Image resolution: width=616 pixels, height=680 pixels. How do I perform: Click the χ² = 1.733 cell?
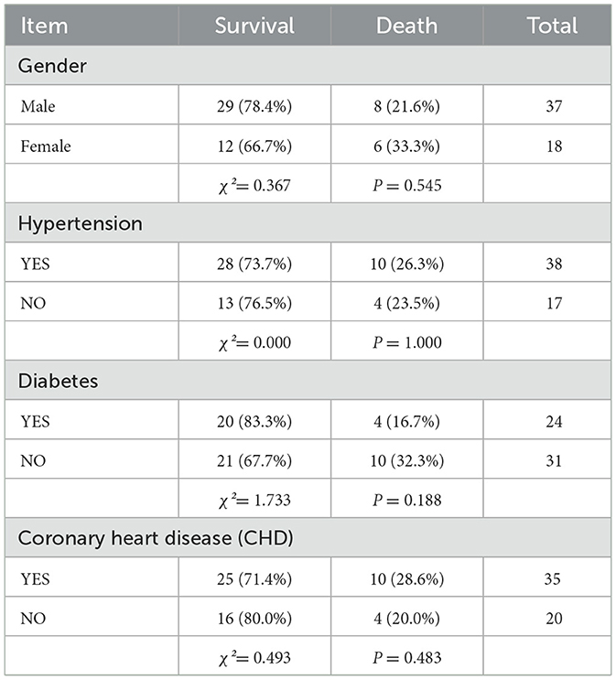254,498
